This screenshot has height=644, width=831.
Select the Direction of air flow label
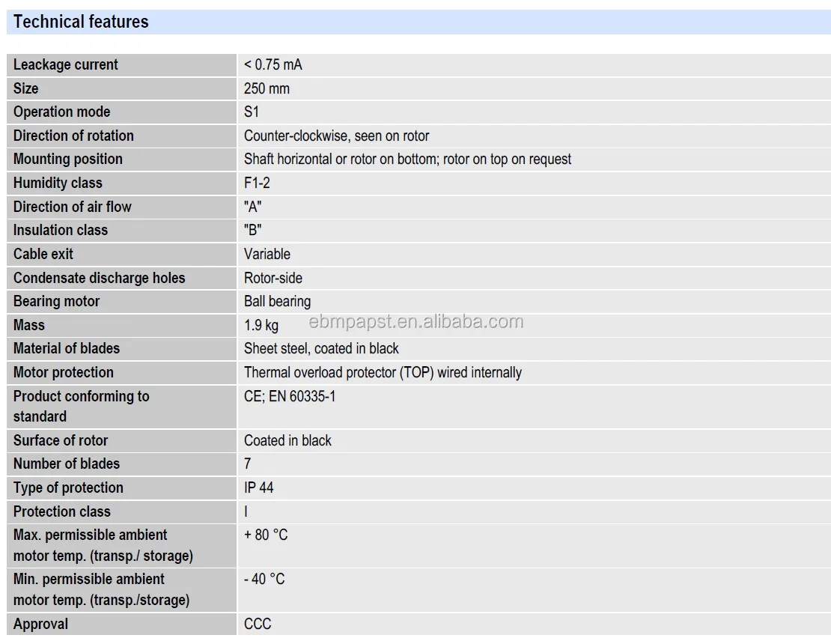[x=72, y=207]
